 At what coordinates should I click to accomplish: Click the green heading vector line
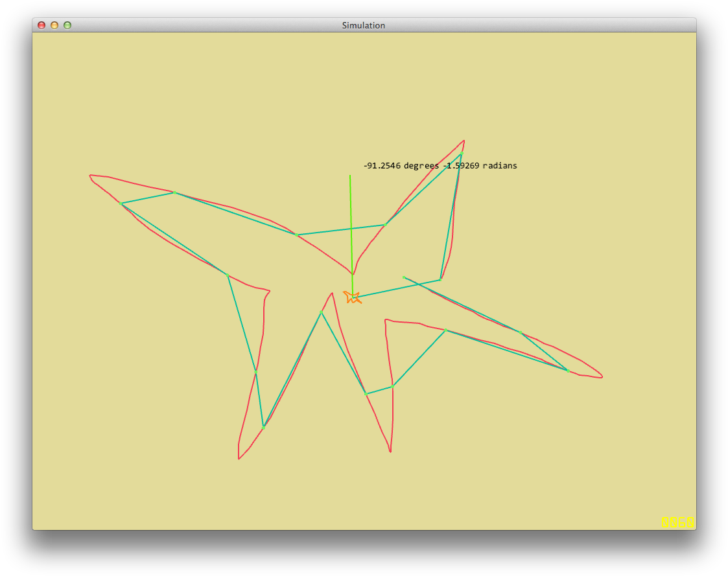(351, 227)
